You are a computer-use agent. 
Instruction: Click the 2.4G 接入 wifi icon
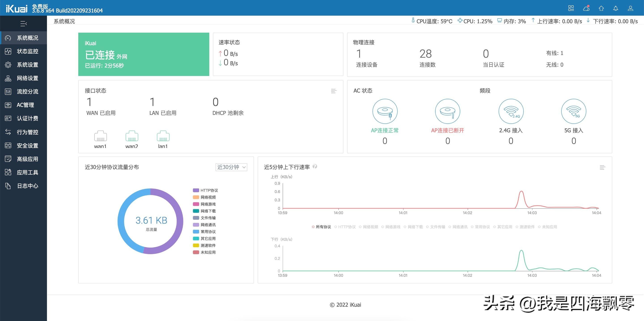coord(511,111)
